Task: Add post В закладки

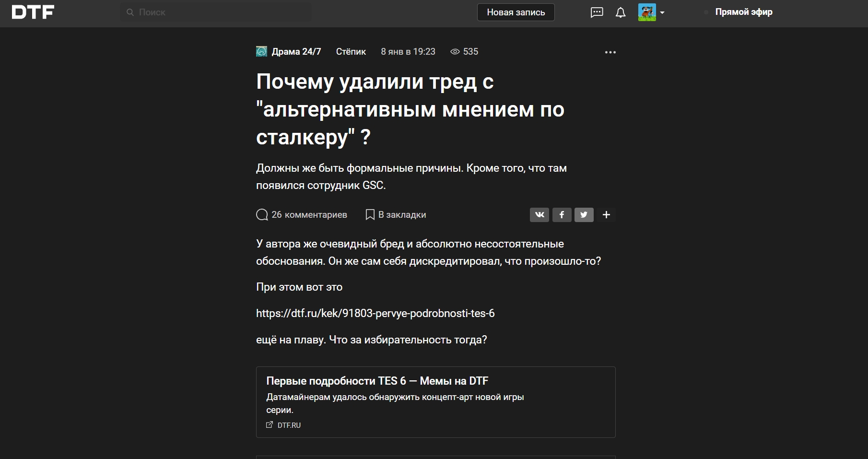Action: (x=402, y=215)
